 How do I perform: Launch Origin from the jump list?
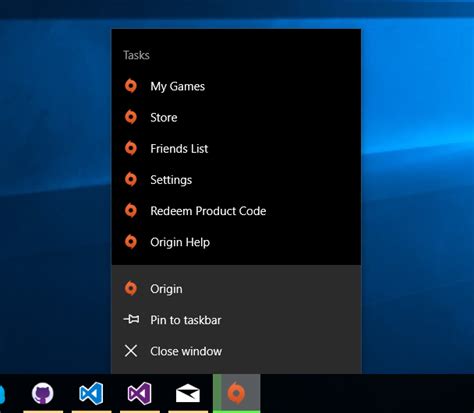pyautogui.click(x=236, y=289)
